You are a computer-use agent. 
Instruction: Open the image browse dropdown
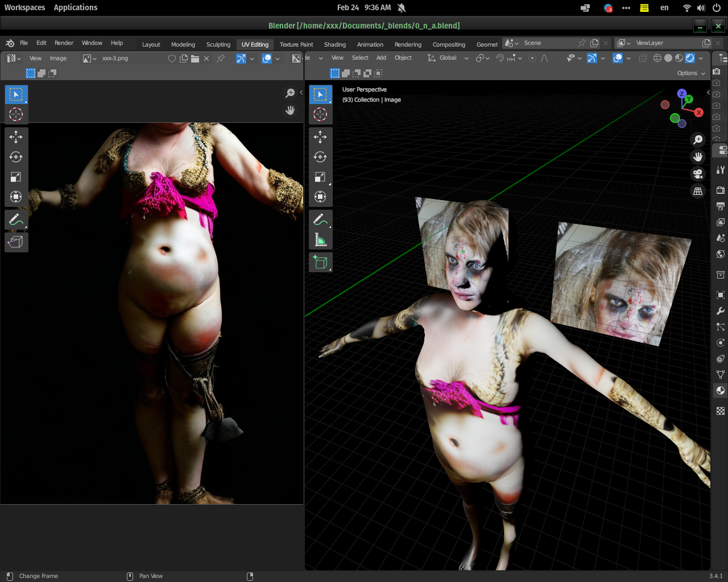pyautogui.click(x=90, y=59)
